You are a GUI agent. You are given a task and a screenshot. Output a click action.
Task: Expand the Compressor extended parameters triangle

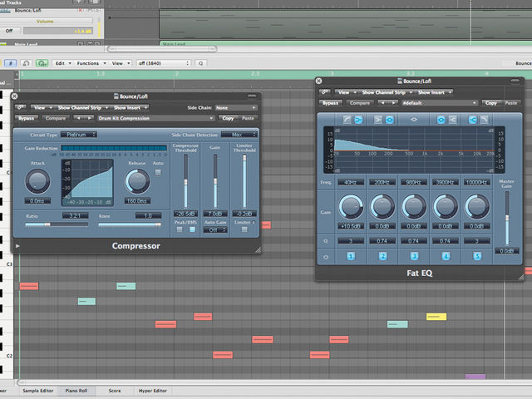tap(17, 246)
